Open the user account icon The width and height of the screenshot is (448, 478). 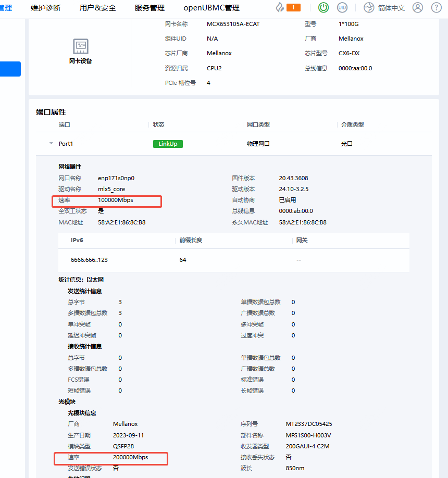click(417, 8)
